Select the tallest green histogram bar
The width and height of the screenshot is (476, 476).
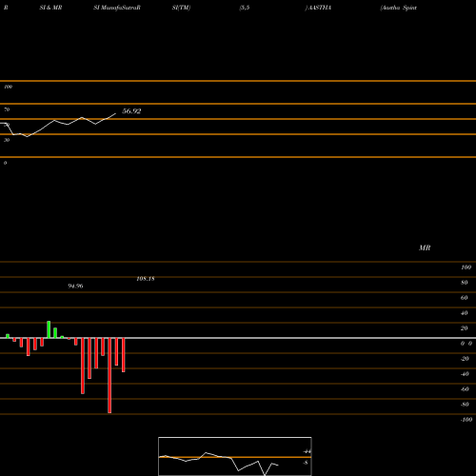pyautogui.click(x=49, y=329)
